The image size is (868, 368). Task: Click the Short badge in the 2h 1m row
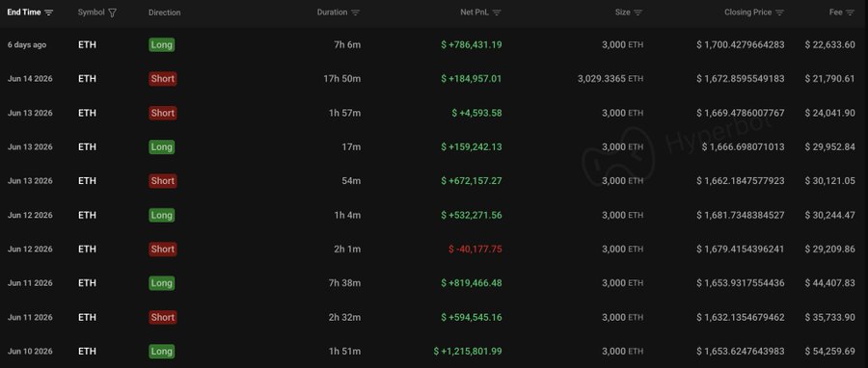click(163, 250)
